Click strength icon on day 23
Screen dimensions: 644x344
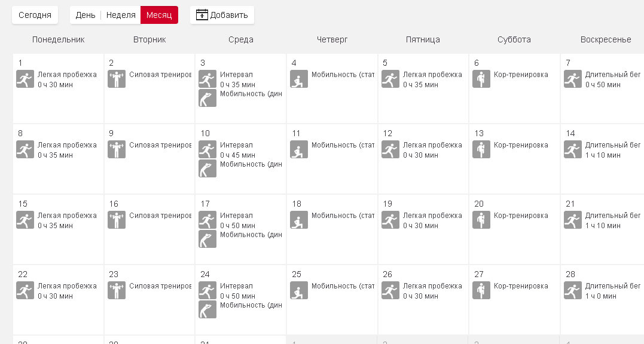[117, 291]
